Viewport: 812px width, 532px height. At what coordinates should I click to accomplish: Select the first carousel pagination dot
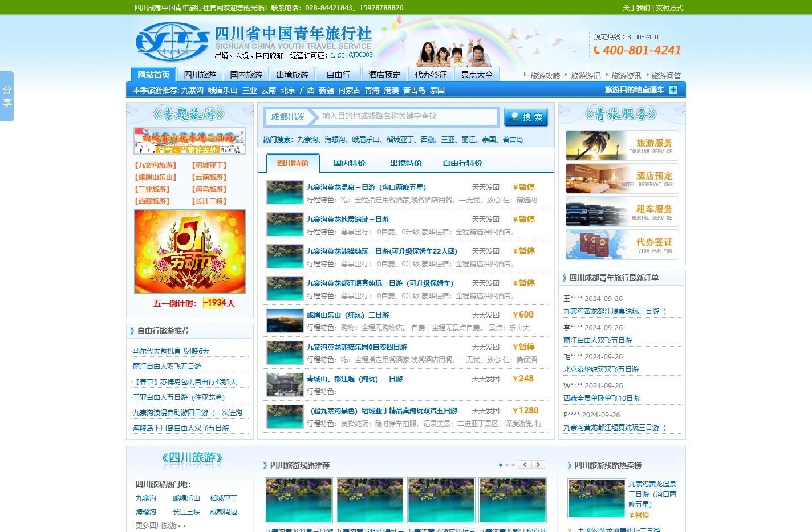pos(501,465)
